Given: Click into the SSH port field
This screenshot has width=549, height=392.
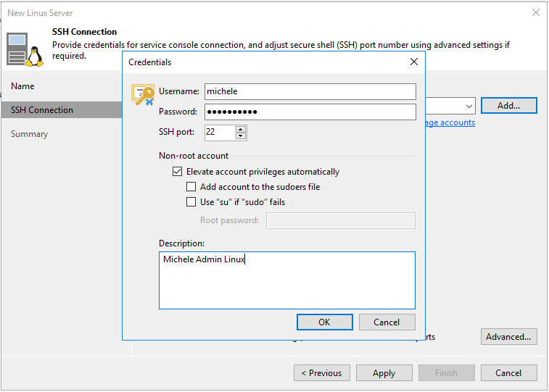Looking at the screenshot, I should pyautogui.click(x=220, y=133).
